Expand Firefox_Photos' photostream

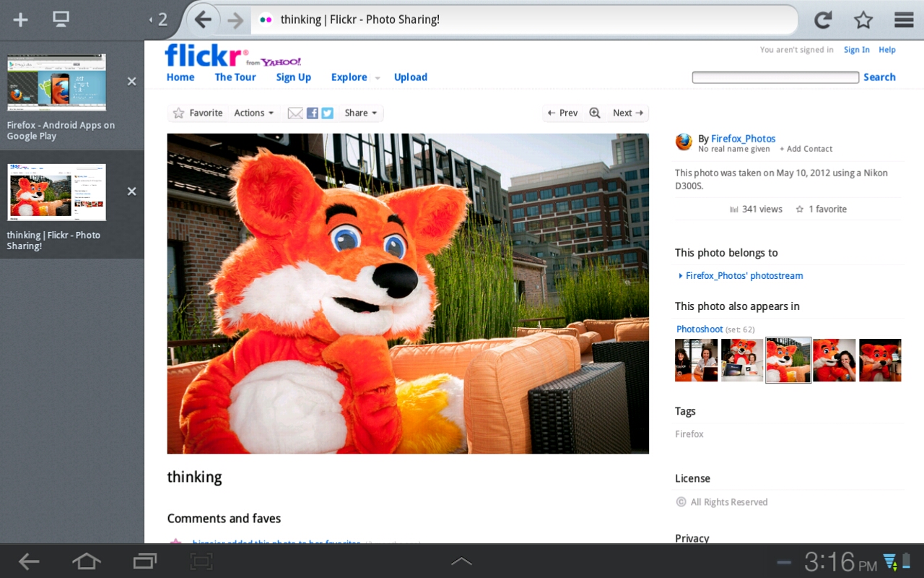[x=744, y=275]
